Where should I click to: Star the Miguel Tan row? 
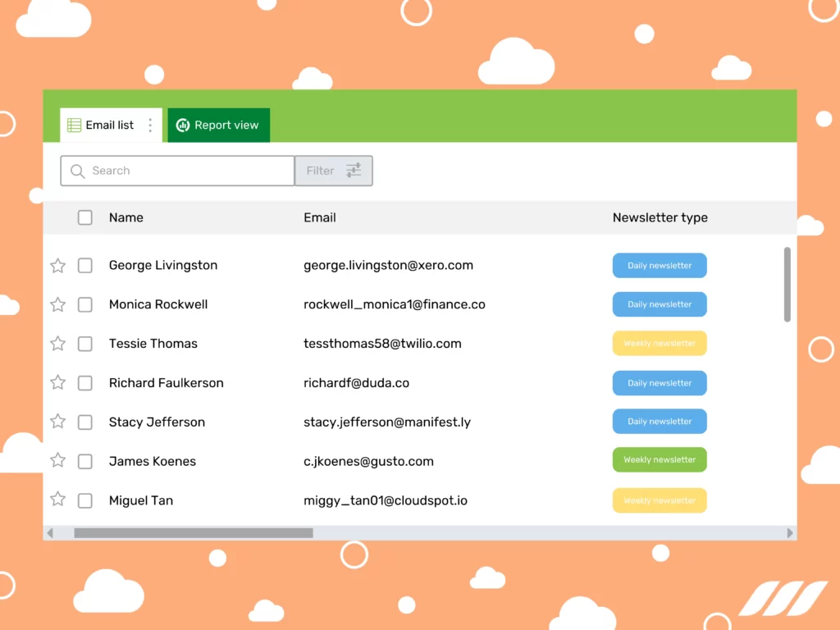click(57, 500)
